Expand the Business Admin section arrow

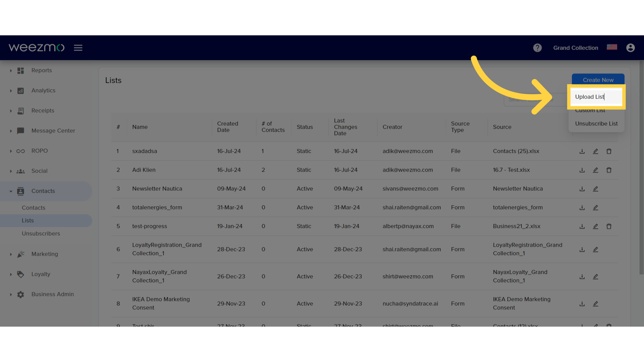pyautogui.click(x=11, y=295)
